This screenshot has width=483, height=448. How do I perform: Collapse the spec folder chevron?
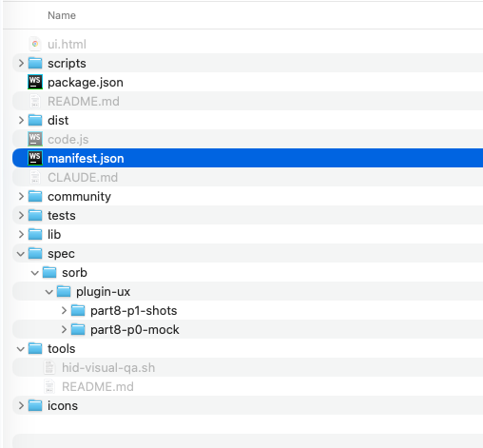21,254
